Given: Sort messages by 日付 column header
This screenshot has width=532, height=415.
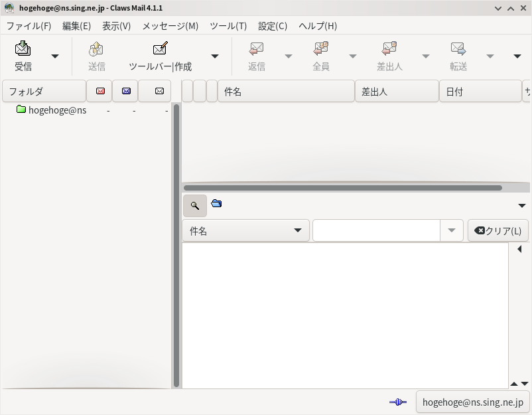Looking at the screenshot, I should [480, 91].
